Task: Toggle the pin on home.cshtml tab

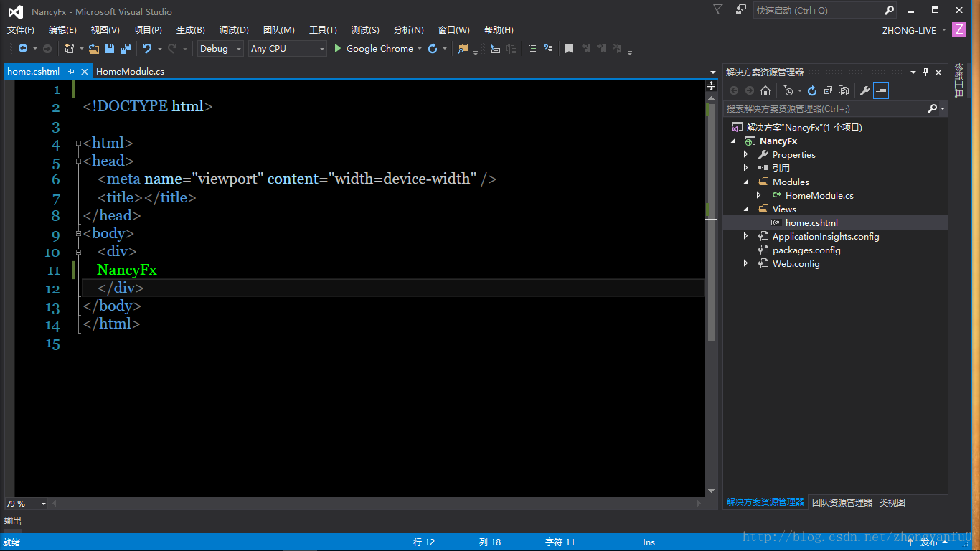Action: click(x=71, y=72)
